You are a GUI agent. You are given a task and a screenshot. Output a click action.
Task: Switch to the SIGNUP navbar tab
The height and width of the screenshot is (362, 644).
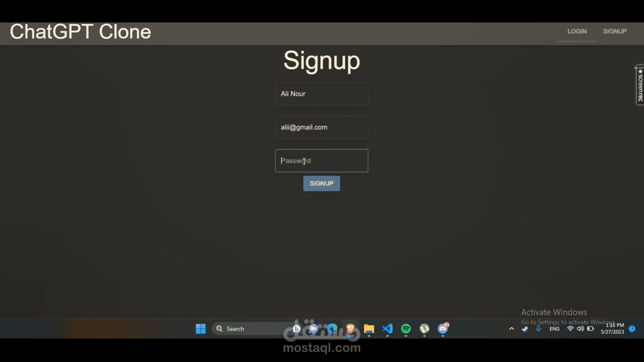point(614,32)
